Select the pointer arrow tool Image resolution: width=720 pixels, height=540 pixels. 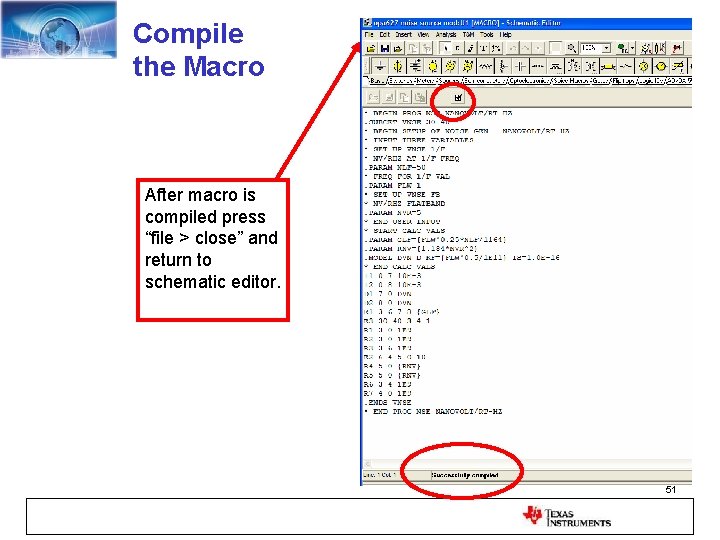coord(444,48)
